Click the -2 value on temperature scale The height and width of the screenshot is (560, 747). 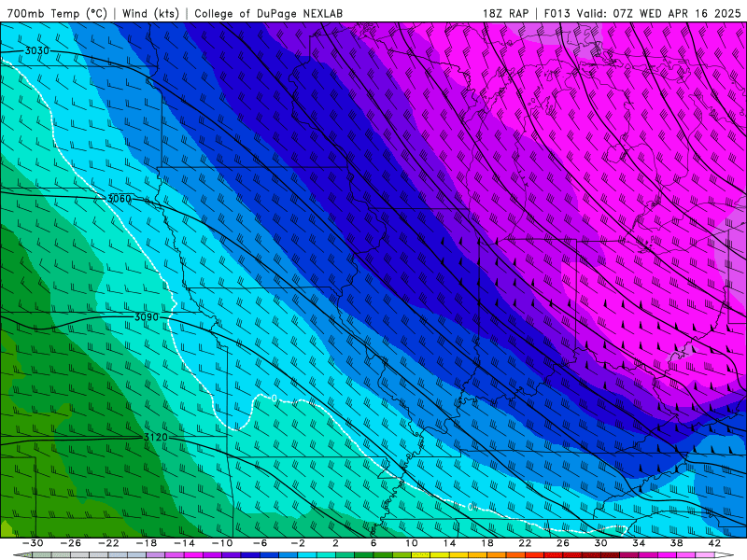[298, 543]
